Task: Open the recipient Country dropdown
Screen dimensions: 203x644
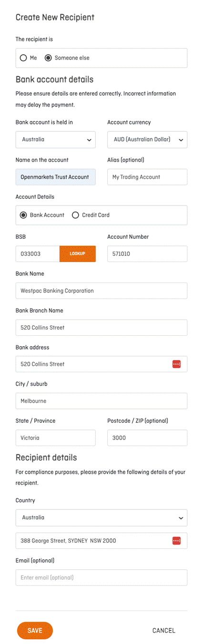Action: tap(101, 517)
